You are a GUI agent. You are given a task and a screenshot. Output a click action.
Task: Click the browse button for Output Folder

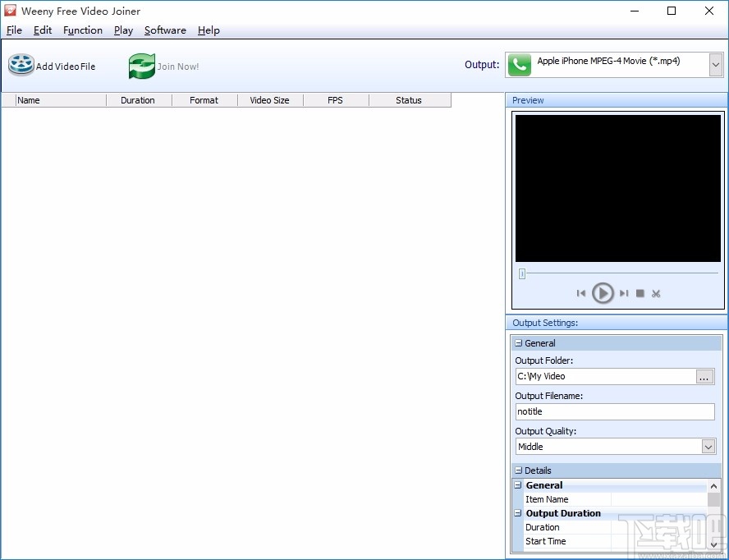pyautogui.click(x=704, y=376)
